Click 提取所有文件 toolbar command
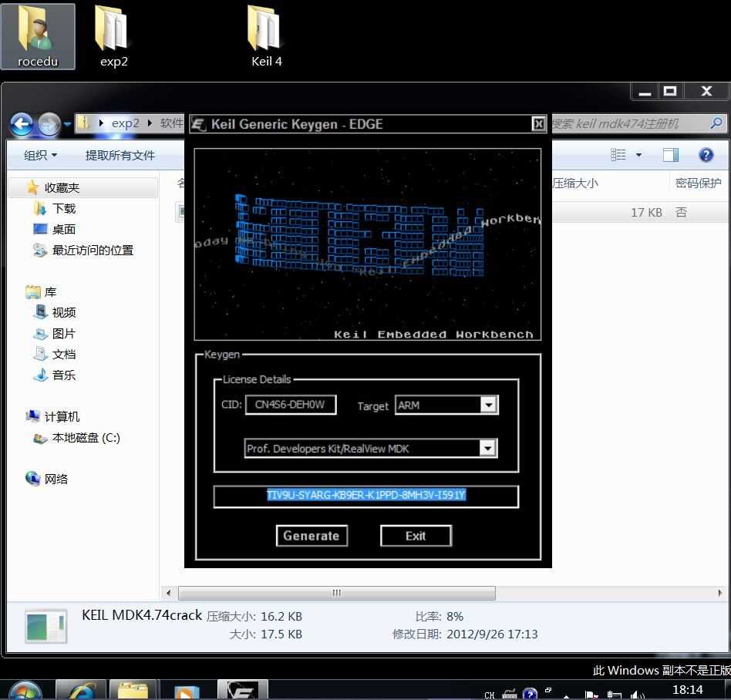 120,155
